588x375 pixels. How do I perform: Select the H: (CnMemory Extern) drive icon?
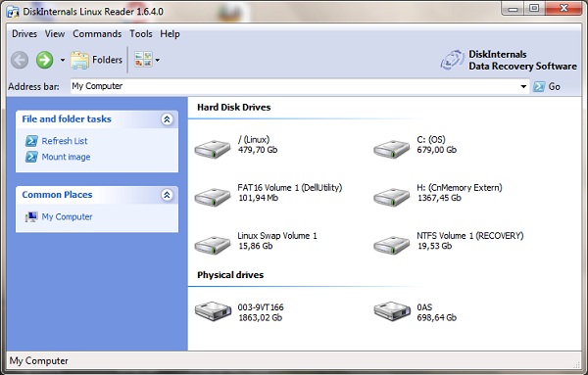[x=391, y=197]
